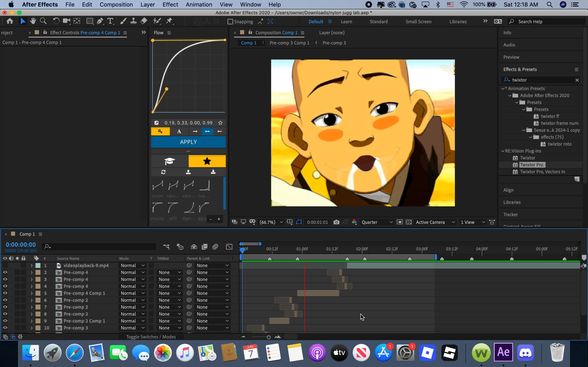The image size is (588, 367).
Task: Toggle the viewer transparency grid
Action: click(409, 222)
